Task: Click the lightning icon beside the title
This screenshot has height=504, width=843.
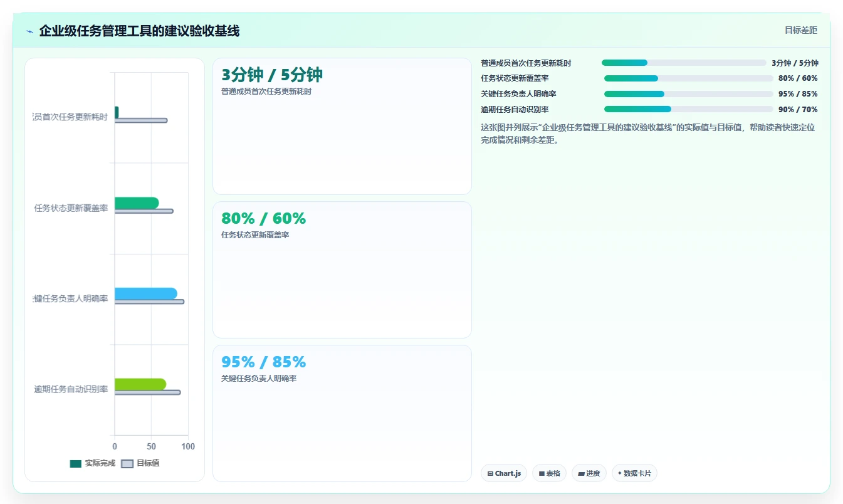Action: pos(30,31)
